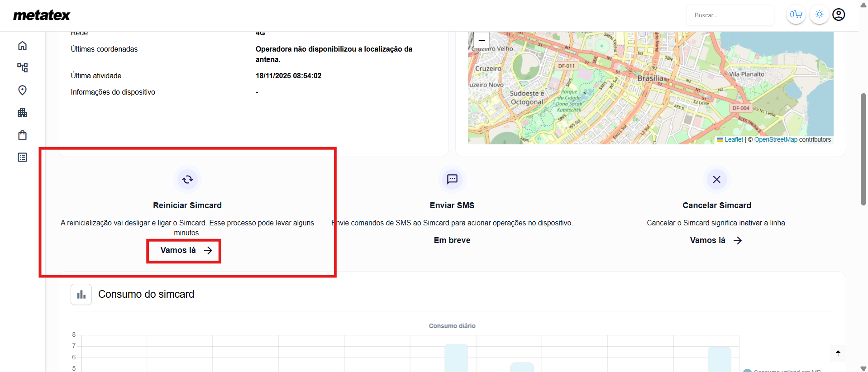Click the scroll-to-top arrow button
Viewport: 868px width, 372px height.
point(838,353)
